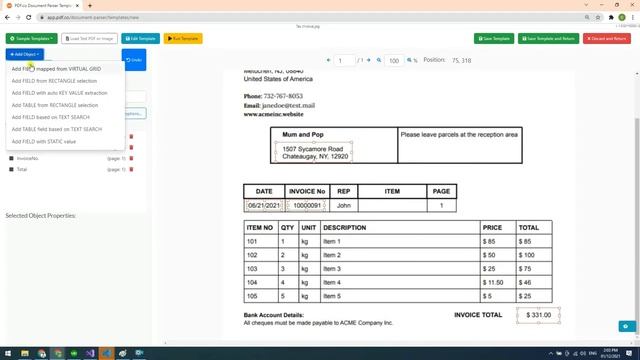Click the 'www.acmeinc.website' text
This screenshot has width=640, height=360.
click(x=273, y=114)
